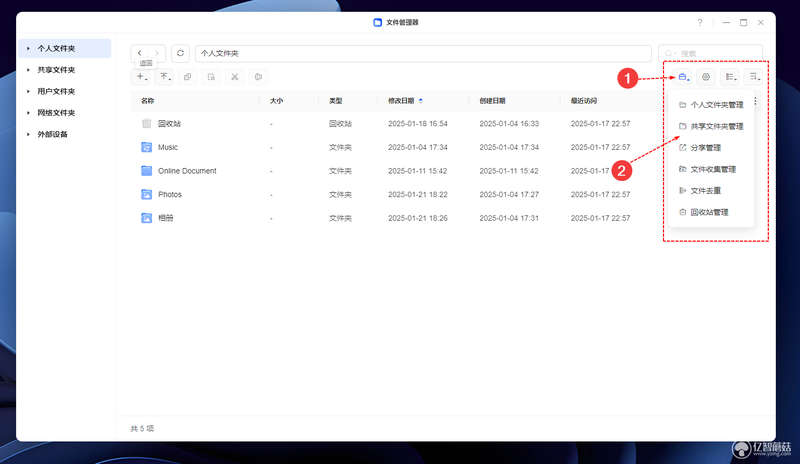The image size is (800, 464).
Task: Click created date 2025-01-11 15:42
Action: pyautogui.click(x=509, y=171)
